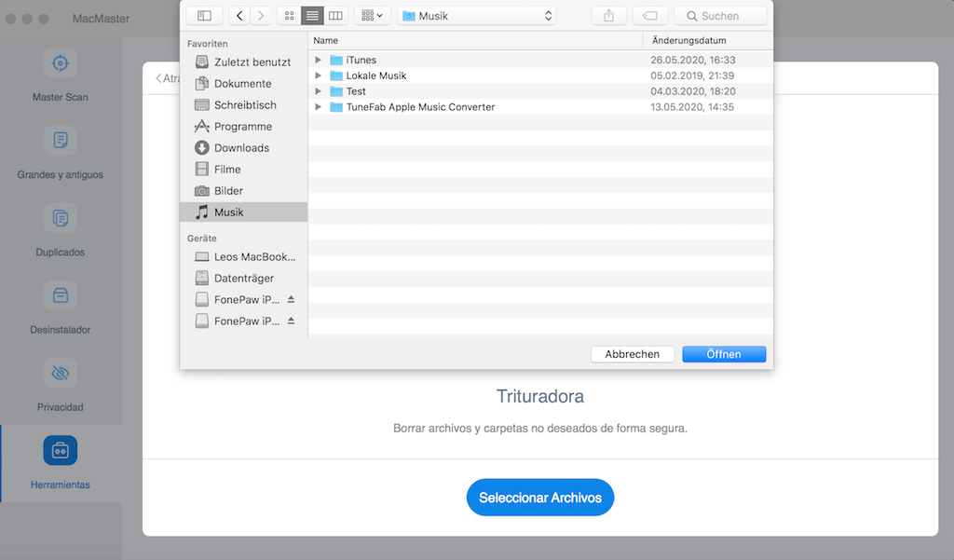Click the Downloads arrow icon

[201, 148]
